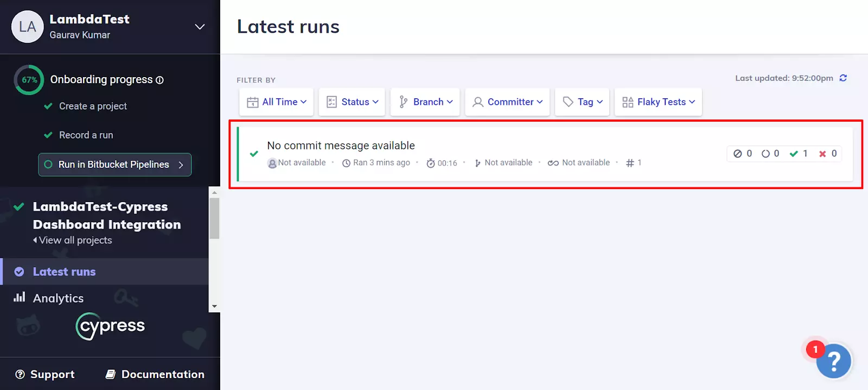This screenshot has height=390, width=868.
Task: Select Latest runs in the sidebar
Action: pyautogui.click(x=64, y=272)
